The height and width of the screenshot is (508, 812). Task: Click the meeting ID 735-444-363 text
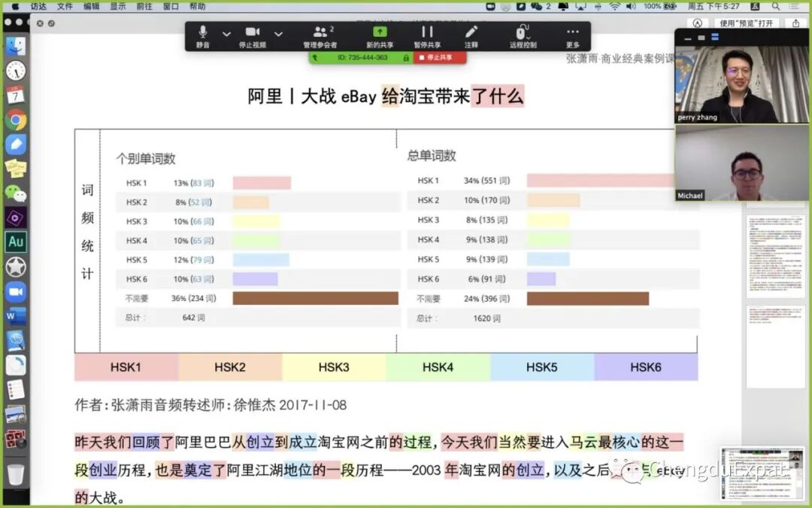[362, 57]
